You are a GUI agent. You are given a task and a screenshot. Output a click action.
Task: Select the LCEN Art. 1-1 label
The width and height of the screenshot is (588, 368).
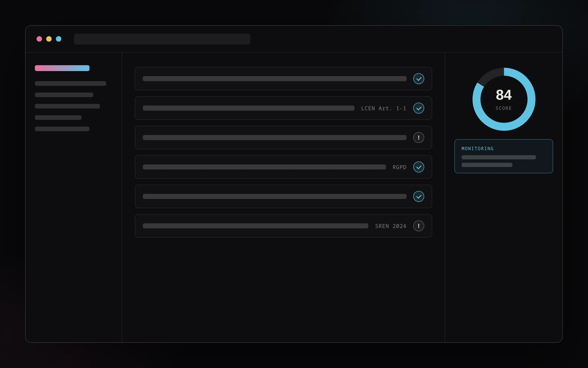click(384, 108)
